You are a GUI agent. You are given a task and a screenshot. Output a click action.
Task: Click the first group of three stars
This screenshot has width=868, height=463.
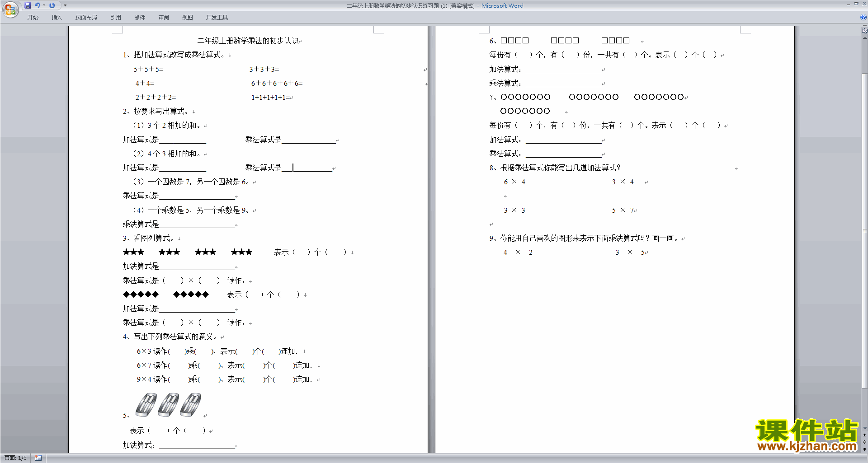click(133, 252)
